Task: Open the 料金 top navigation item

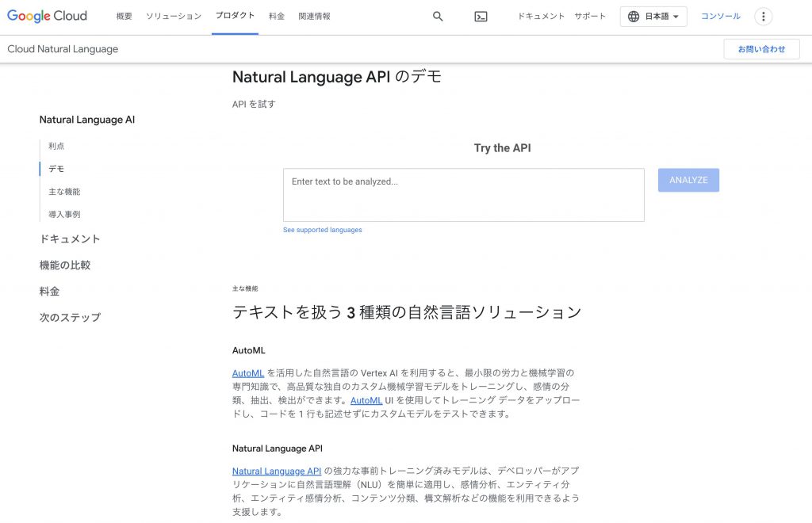Action: click(277, 17)
